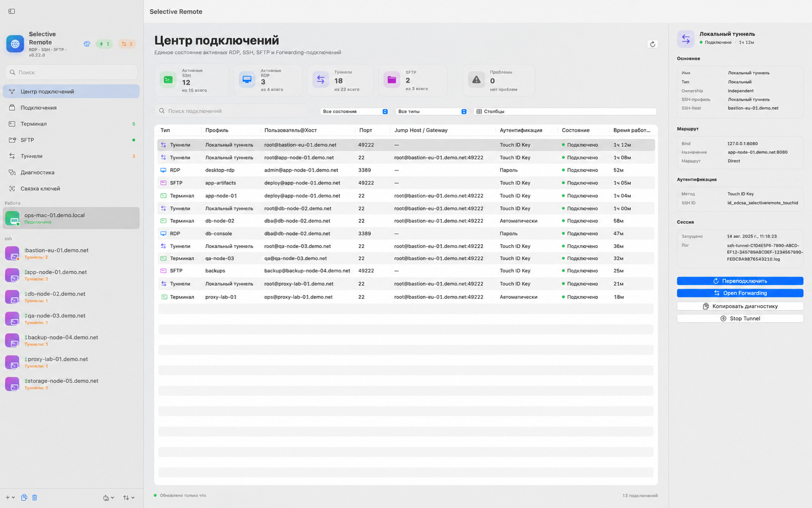Click the log filename ssh-tunnel-C1D4E5F6 text
The image size is (812, 508).
[765, 252]
